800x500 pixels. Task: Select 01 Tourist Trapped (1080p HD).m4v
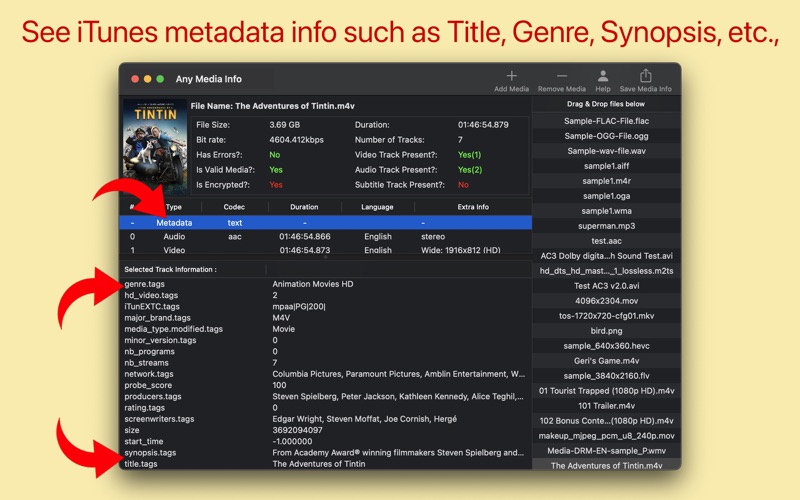(606, 391)
